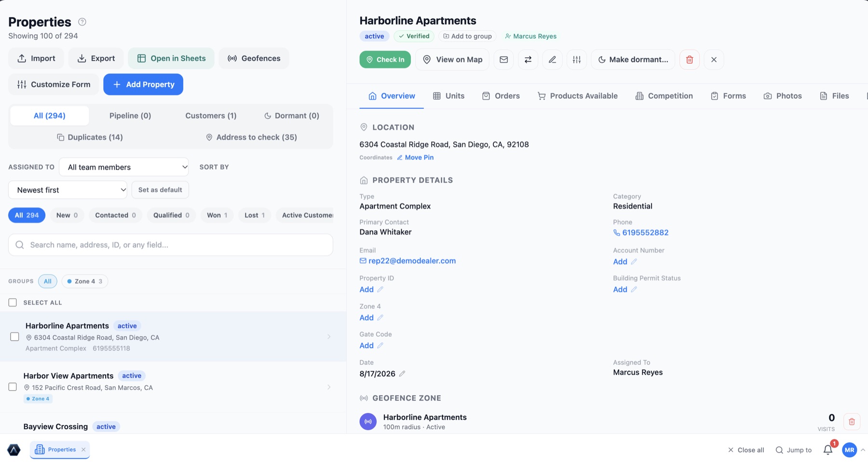868x462 pixels.
Task: Click pencil icon next to Property ID Add
Action: point(380,290)
